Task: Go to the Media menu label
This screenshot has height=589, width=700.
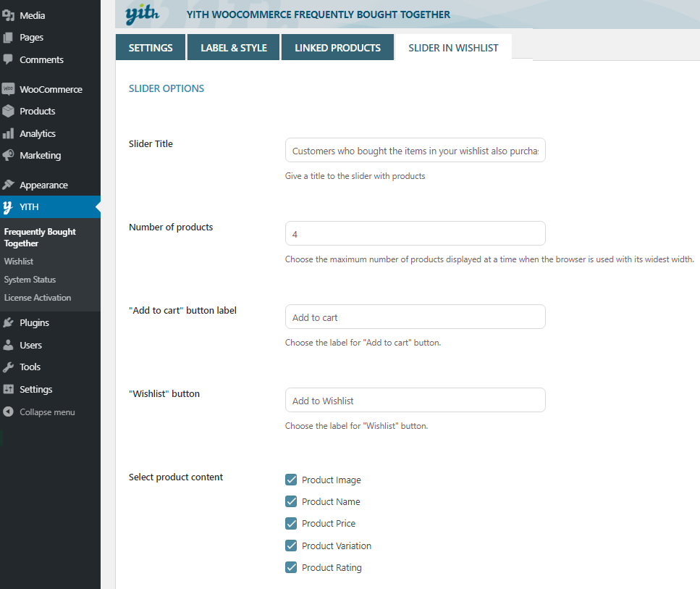Action: click(32, 15)
